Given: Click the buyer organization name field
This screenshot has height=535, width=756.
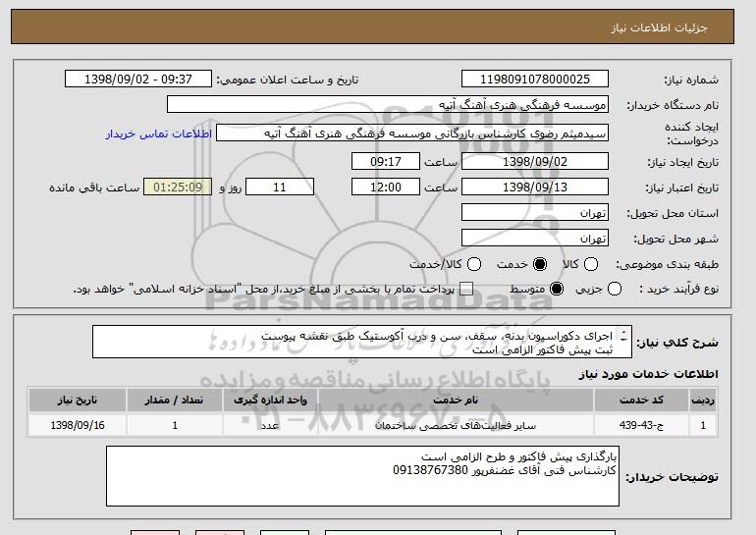Looking at the screenshot, I should [x=388, y=105].
